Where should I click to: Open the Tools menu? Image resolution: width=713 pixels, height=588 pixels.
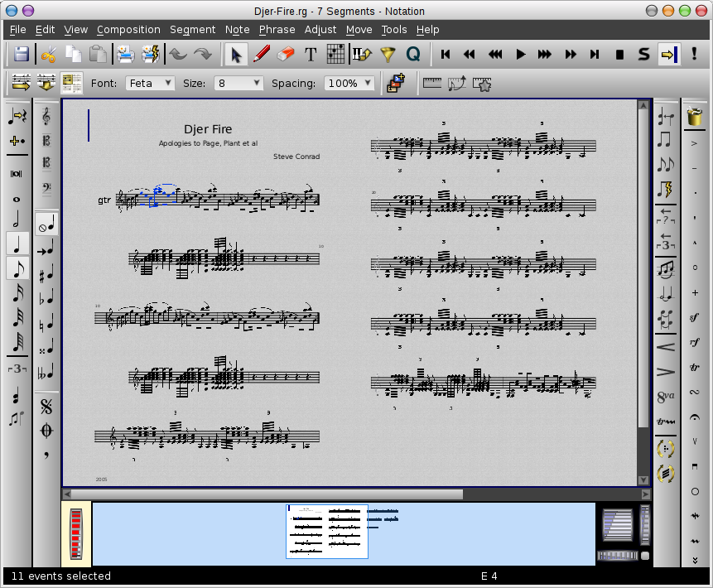[394, 30]
